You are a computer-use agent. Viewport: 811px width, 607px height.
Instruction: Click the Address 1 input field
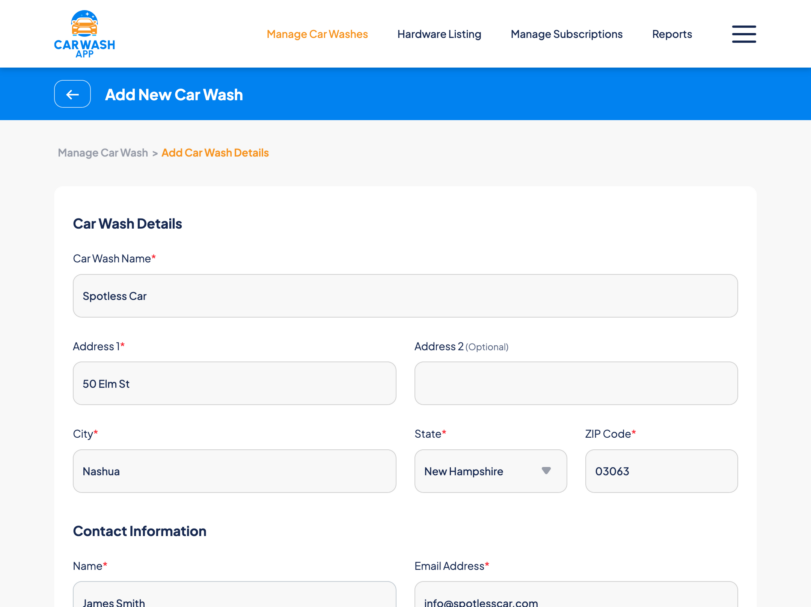click(x=234, y=383)
